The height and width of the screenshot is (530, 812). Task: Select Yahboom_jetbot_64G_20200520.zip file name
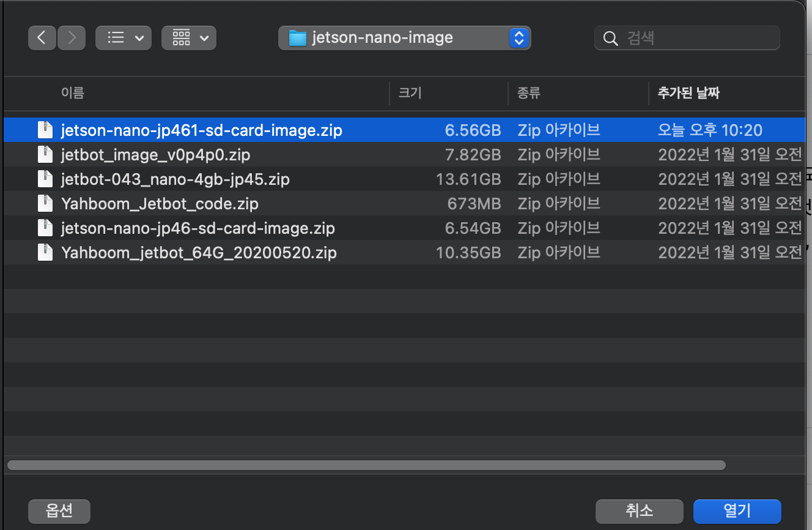coord(199,252)
